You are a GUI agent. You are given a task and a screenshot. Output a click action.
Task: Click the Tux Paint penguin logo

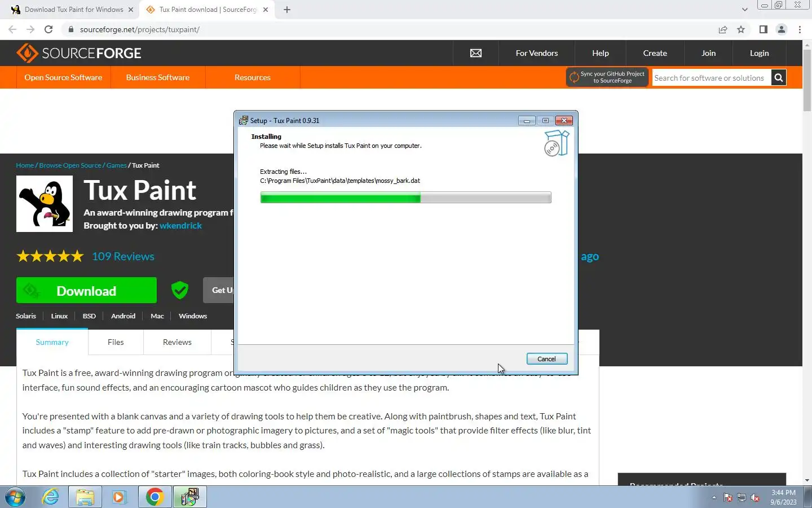point(45,204)
